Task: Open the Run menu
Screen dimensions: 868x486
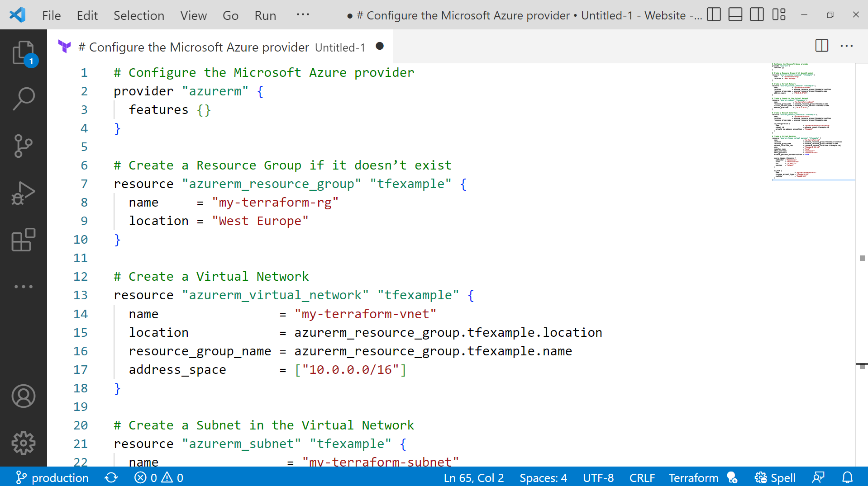Action: pyautogui.click(x=265, y=15)
